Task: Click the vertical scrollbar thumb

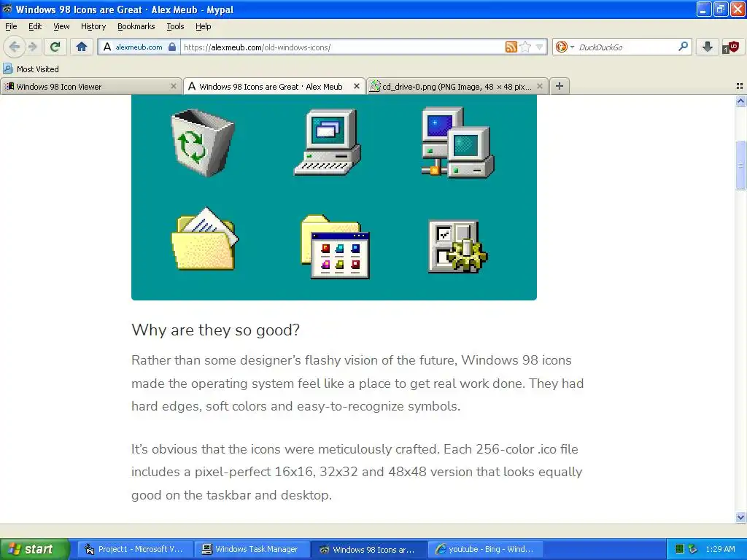Action: coord(740,166)
